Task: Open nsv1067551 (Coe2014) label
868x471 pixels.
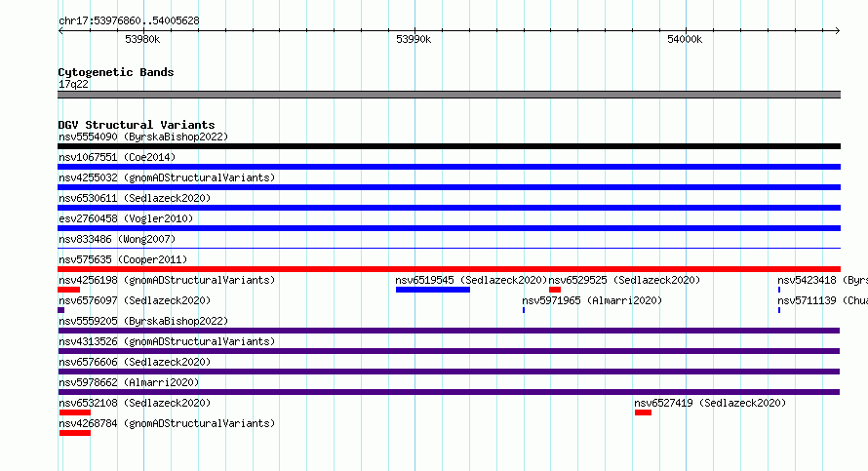Action: point(117,157)
